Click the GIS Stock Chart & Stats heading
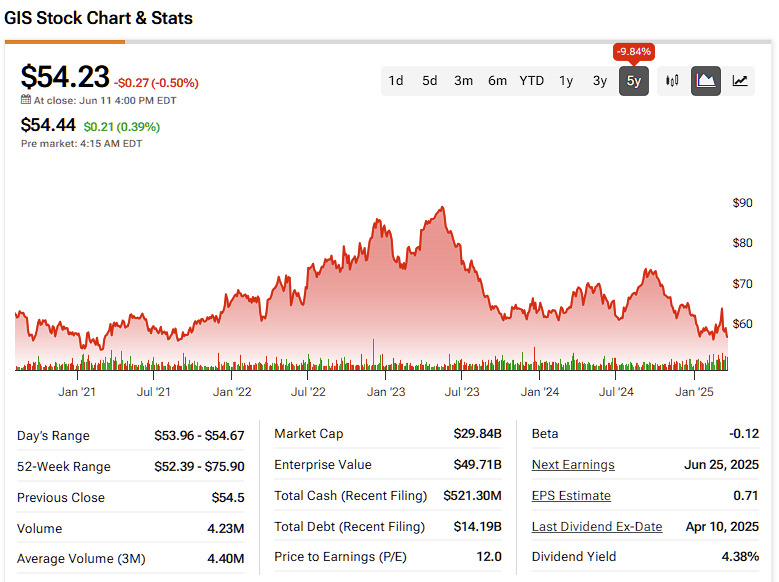779x582 pixels. coord(99,18)
